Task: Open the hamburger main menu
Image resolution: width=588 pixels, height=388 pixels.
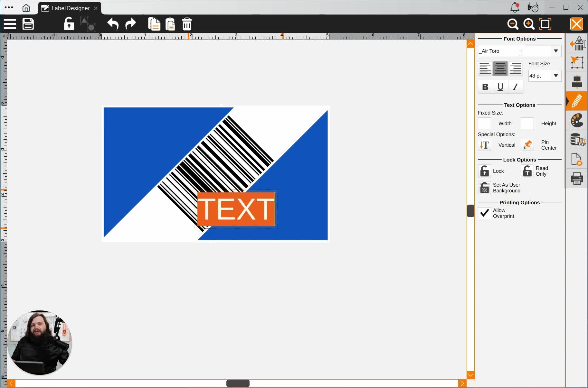Action: (10, 24)
